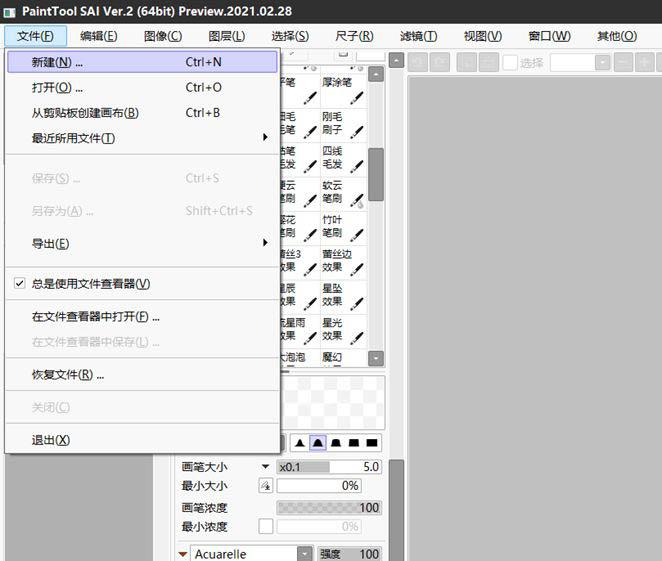Select the 四线毛发 brush tool
Image resolution: width=662 pixels, height=561 pixels.
(x=343, y=159)
